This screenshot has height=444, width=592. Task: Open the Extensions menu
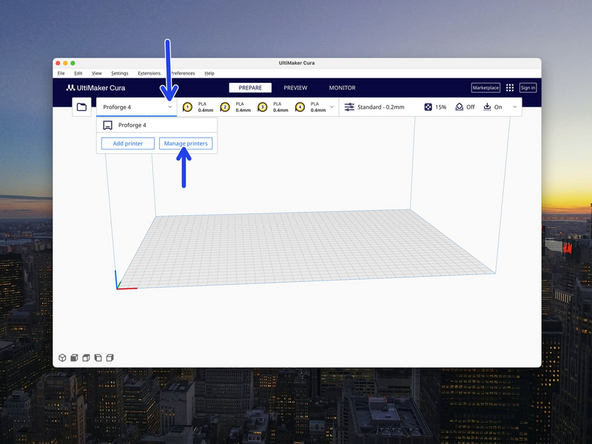click(x=149, y=73)
